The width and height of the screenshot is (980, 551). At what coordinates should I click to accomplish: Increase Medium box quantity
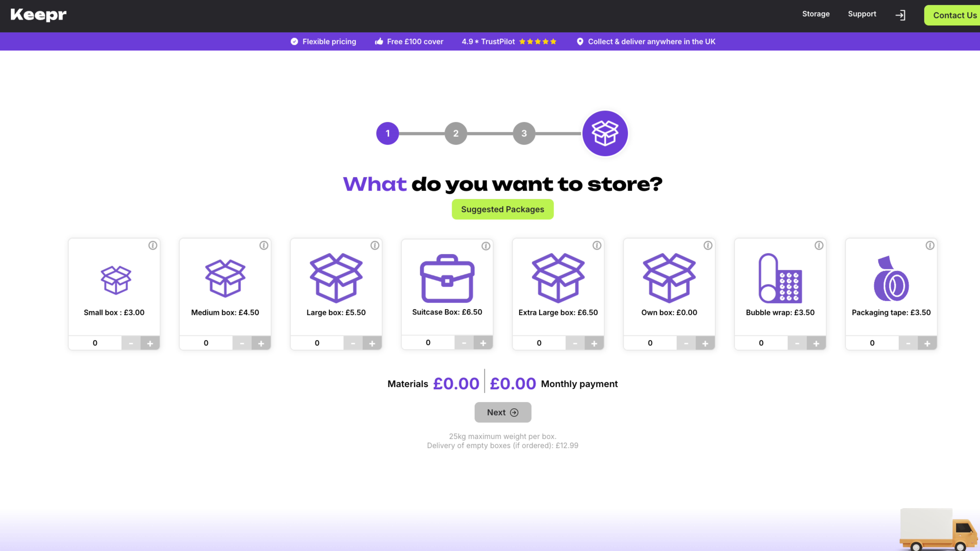tap(261, 343)
